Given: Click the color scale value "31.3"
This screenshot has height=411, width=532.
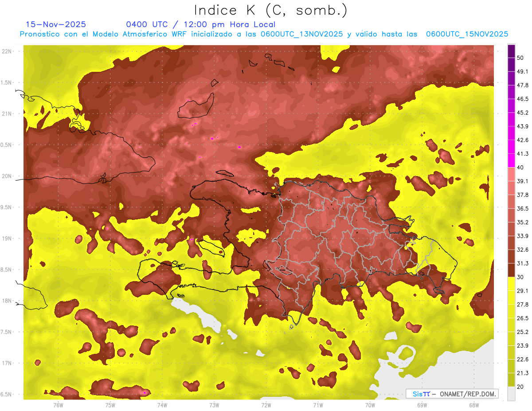Looking at the screenshot, I should click(x=523, y=263).
